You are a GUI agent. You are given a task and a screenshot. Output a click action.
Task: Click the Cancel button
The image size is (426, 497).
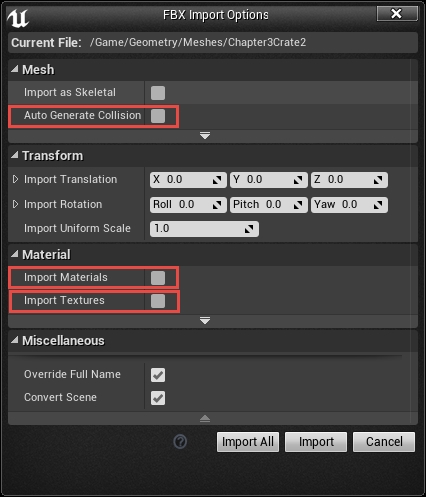tap(384, 442)
